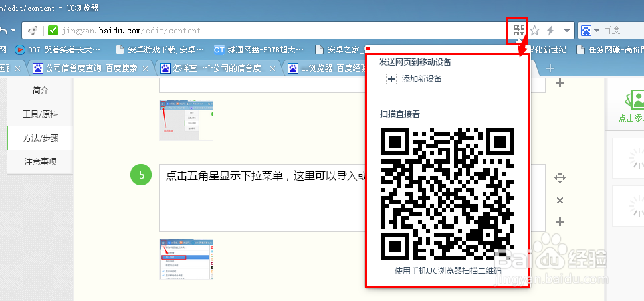This screenshot has height=301, width=644.
Task: Click the 百度 search input field
Action: pyautogui.click(x=623, y=30)
